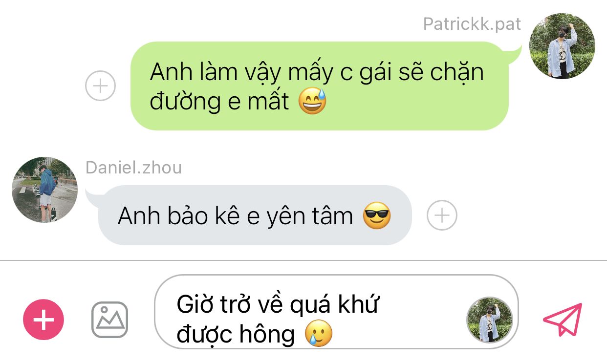607x364 pixels.
Task: Add reaction to Patrickk.pat's green message
Action: pyautogui.click(x=100, y=86)
